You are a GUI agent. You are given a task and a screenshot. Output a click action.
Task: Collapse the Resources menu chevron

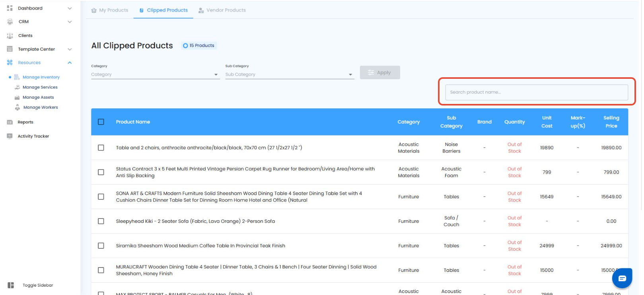coord(70,63)
